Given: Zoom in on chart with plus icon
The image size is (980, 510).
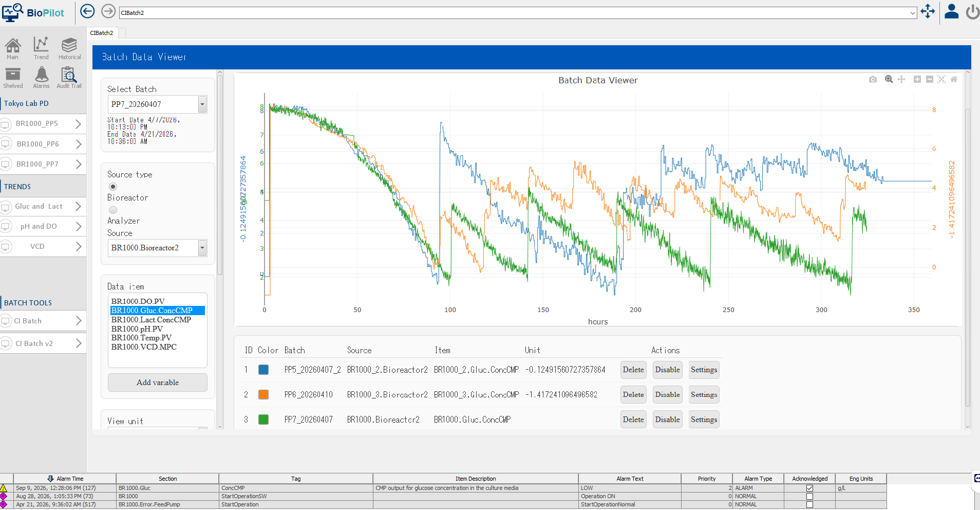Looking at the screenshot, I should (x=917, y=79).
